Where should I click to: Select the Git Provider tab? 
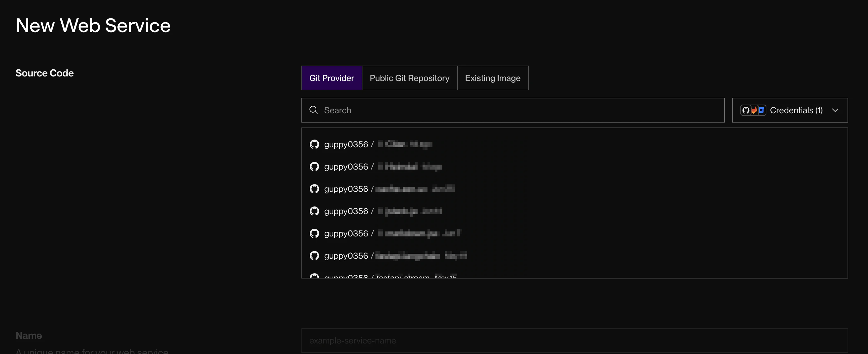pyautogui.click(x=331, y=78)
